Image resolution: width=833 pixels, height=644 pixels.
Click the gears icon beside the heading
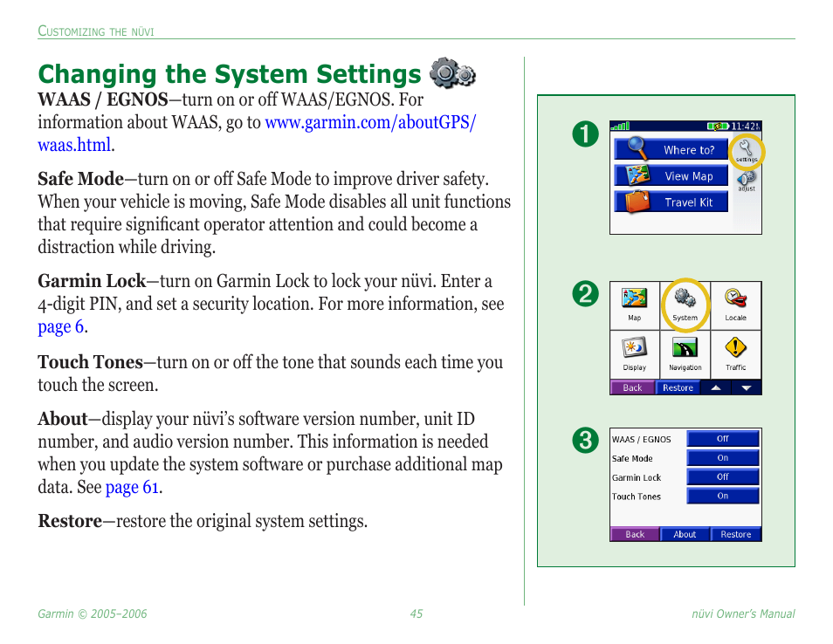pyautogui.click(x=452, y=73)
